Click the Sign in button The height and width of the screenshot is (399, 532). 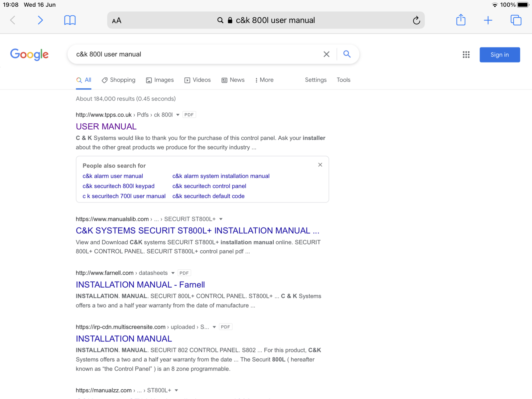(x=499, y=55)
